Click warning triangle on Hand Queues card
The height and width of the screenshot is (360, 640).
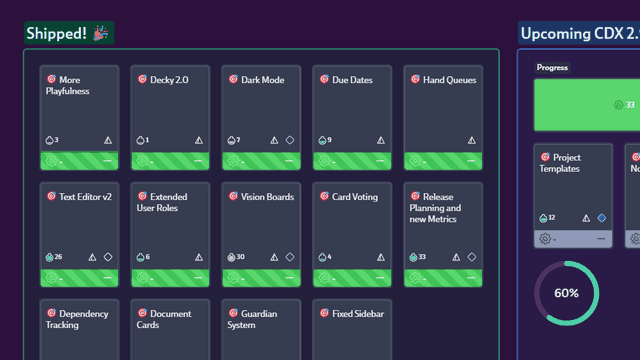[472, 140]
